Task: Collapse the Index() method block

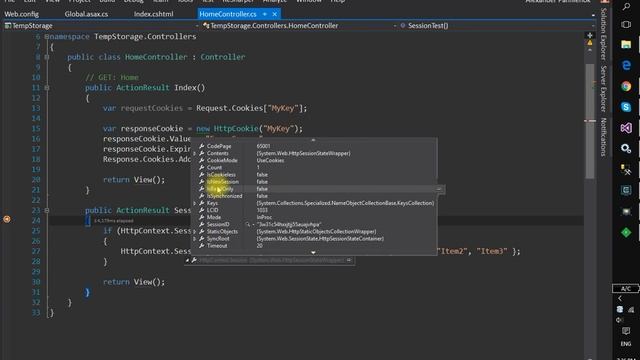Action: coord(47,88)
